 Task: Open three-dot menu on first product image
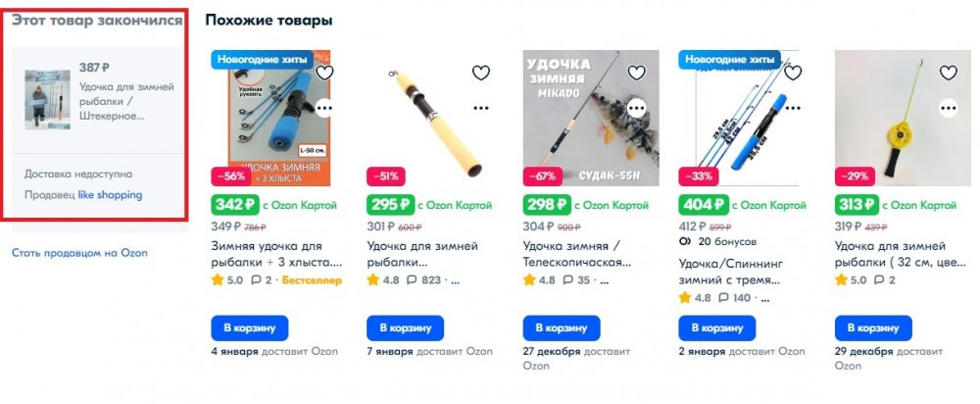324,108
